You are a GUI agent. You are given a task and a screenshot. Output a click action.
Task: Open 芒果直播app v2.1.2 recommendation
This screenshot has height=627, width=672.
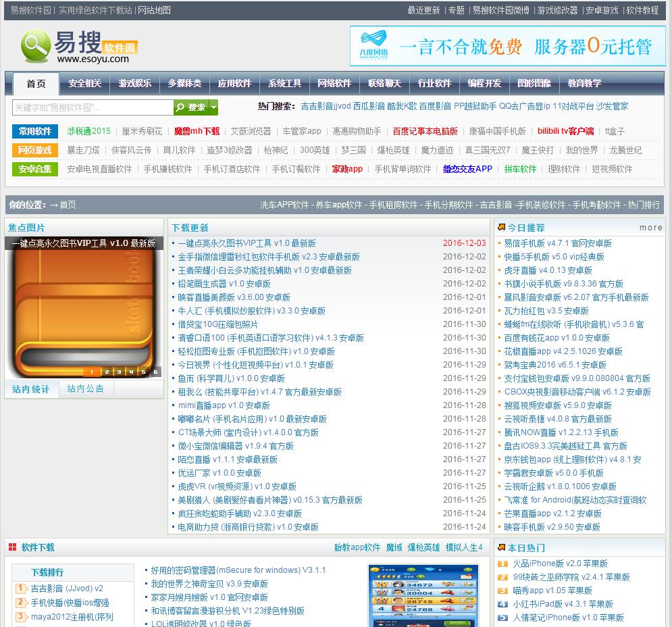coord(552,513)
